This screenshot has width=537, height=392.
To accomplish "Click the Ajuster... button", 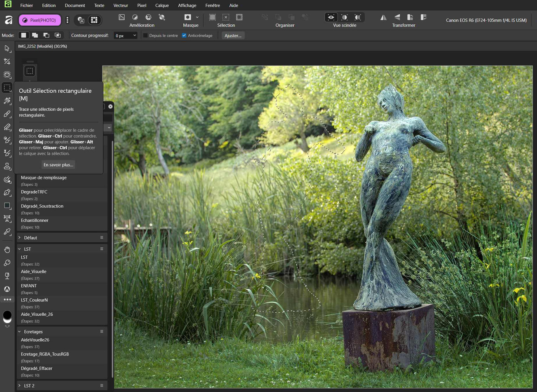I will pos(233,36).
